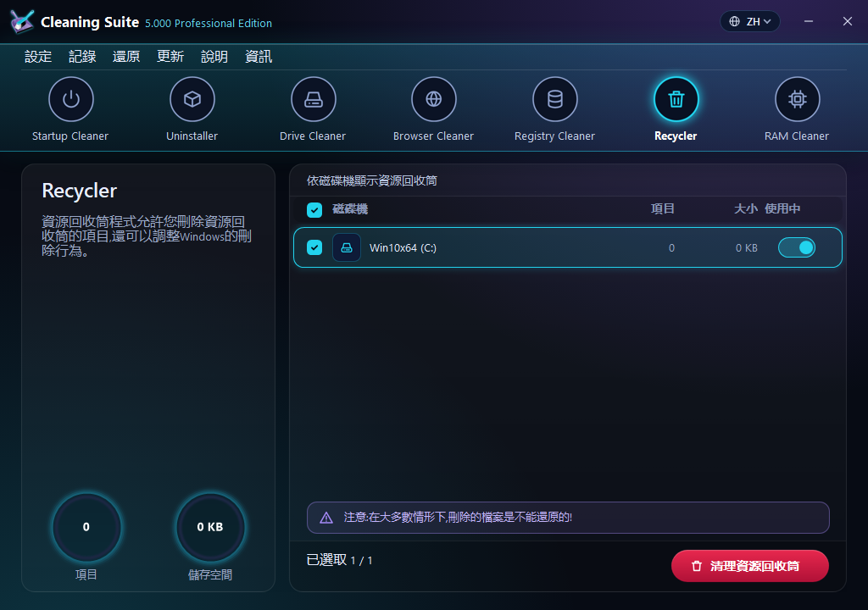Open the 說明 menu
The width and height of the screenshot is (868, 610).
pos(214,57)
